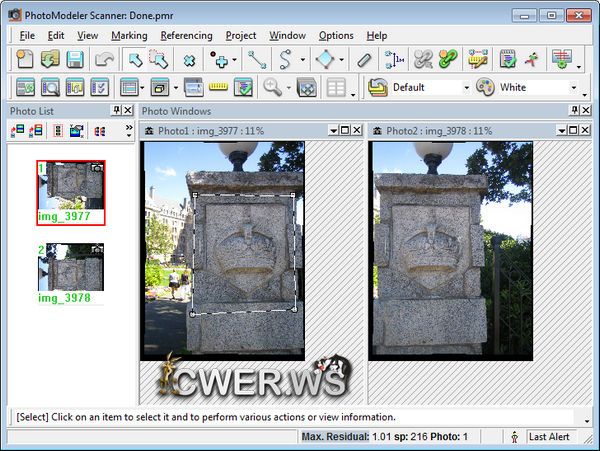The width and height of the screenshot is (600, 451).
Task: Click the color palette icon beside White
Action: tap(485, 87)
